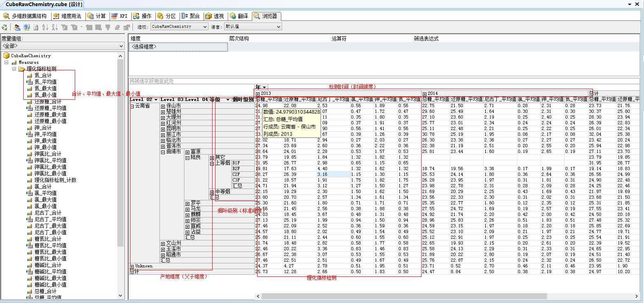Click the measure icon beside 钾_平均值
Viewport: 644px width, 303px height.
(x=29, y=134)
